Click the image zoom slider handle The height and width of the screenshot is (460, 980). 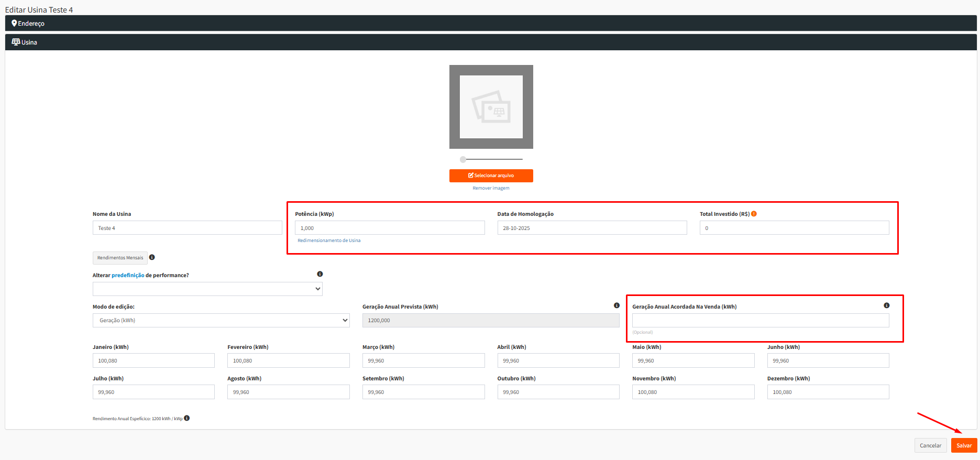[463, 159]
